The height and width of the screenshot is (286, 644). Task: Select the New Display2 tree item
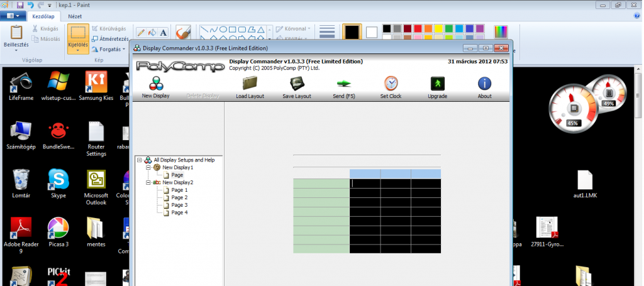coord(177,182)
